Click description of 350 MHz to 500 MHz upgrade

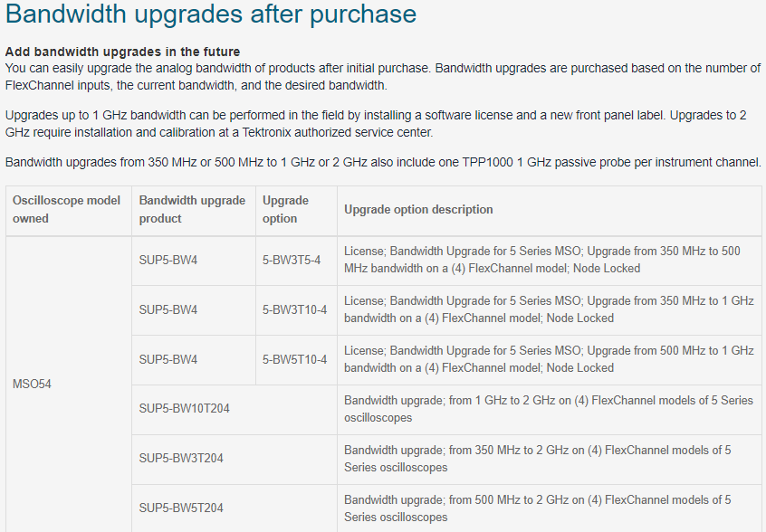pyautogui.click(x=549, y=261)
